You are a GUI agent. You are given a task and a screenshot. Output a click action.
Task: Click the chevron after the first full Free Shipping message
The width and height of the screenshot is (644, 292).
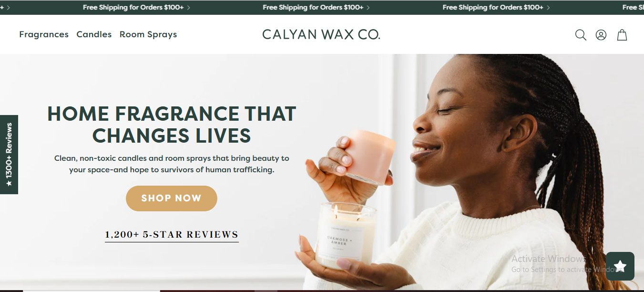(x=189, y=8)
